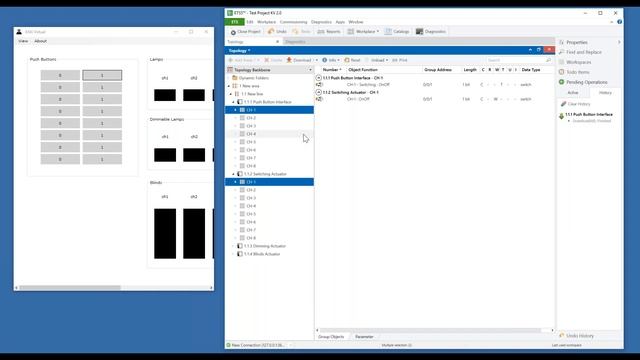Collapse the 1.1.2 Switching Actuator - CH 1 group header
This screenshot has height=360, width=640.
[319, 92]
